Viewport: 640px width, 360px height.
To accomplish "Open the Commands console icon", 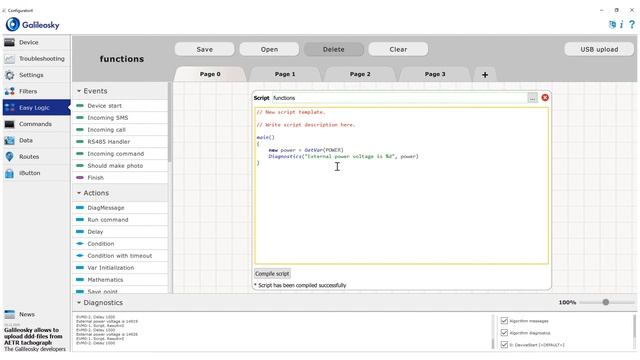I will click(9, 124).
